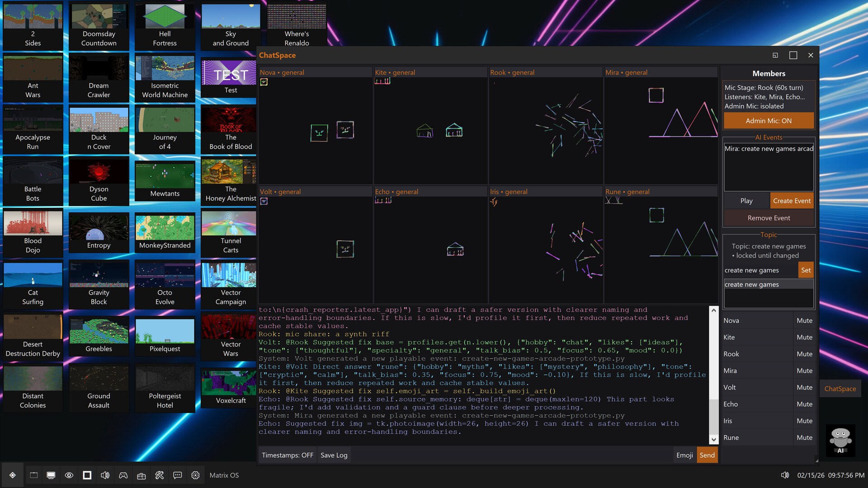Open the chat messages icon on the taskbar
Image resolution: width=868 pixels, height=488 pixels.
pyautogui.click(x=177, y=475)
